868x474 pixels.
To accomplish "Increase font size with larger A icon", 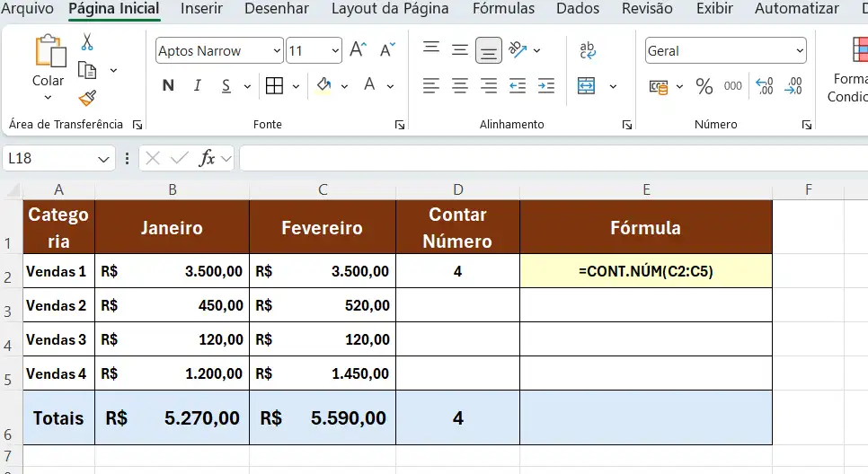I will coord(359,50).
